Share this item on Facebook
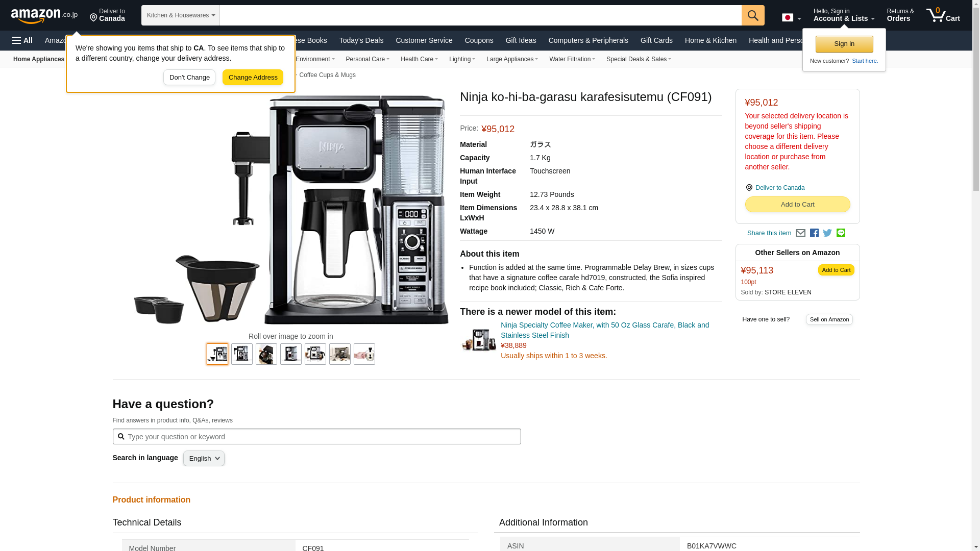This screenshot has height=551, width=980. coord(814,233)
